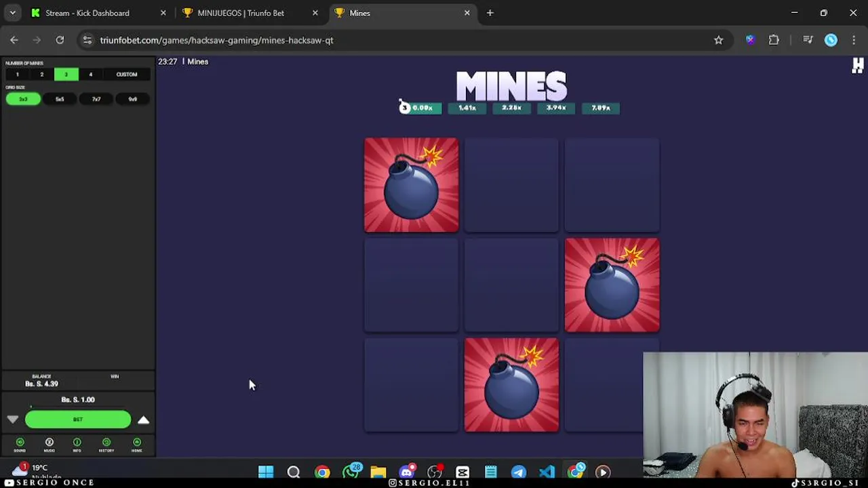Open the tab search dropdown
The image size is (868, 488).
12,13
